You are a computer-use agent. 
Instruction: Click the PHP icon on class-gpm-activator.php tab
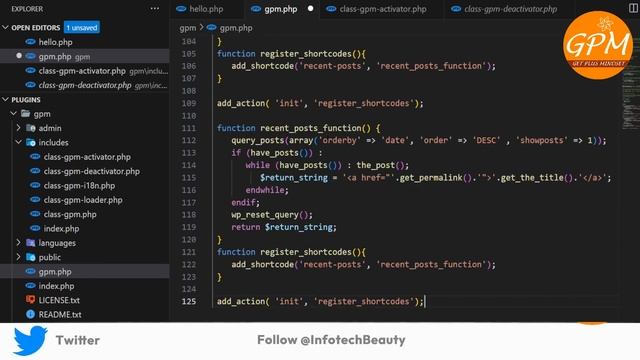(331, 9)
